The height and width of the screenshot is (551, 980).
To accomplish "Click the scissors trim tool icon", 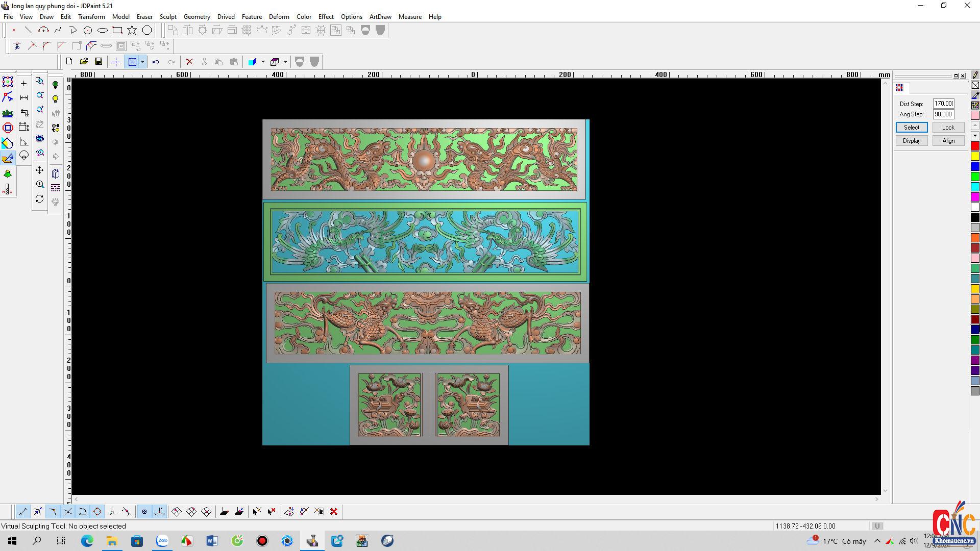I will click(x=17, y=46).
